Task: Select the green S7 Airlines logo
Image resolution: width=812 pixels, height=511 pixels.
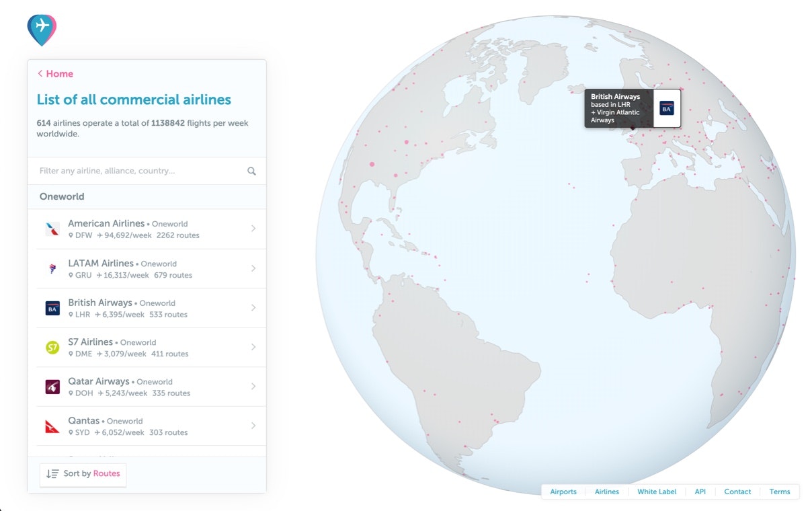Action: click(x=52, y=348)
